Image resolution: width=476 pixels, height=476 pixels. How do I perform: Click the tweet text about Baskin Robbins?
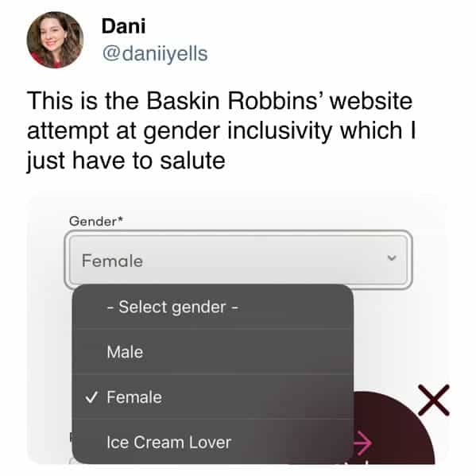pos(221,131)
